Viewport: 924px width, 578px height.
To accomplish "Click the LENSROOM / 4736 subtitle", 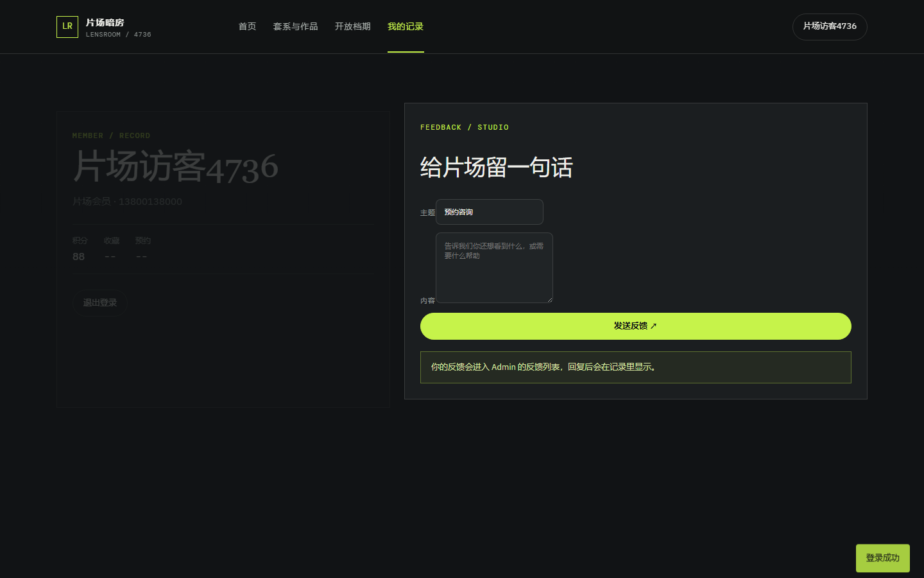I will point(119,35).
